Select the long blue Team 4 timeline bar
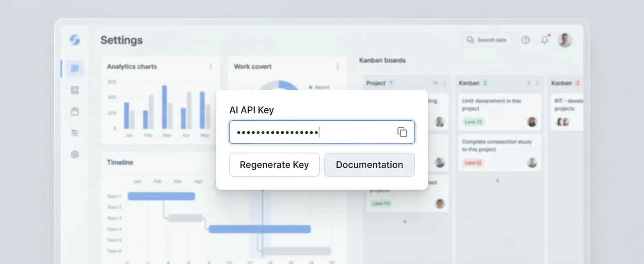Image resolution: width=644 pixels, height=264 pixels. pos(260,229)
